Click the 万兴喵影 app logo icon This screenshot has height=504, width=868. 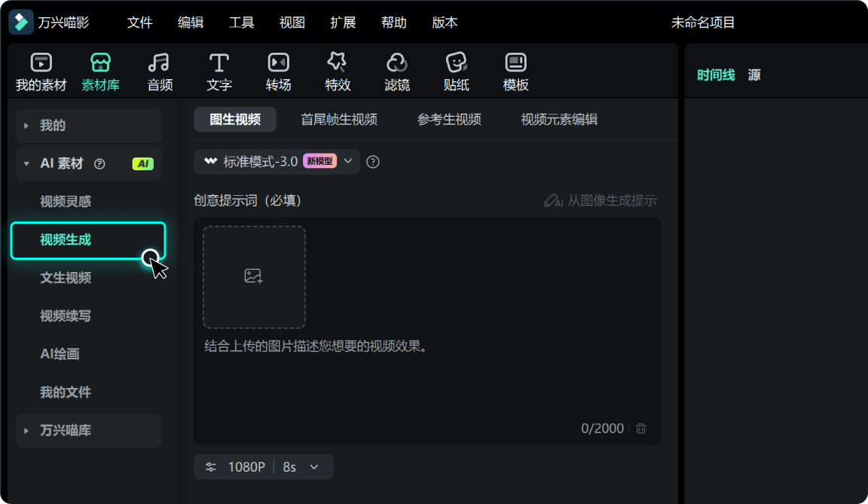coord(21,22)
